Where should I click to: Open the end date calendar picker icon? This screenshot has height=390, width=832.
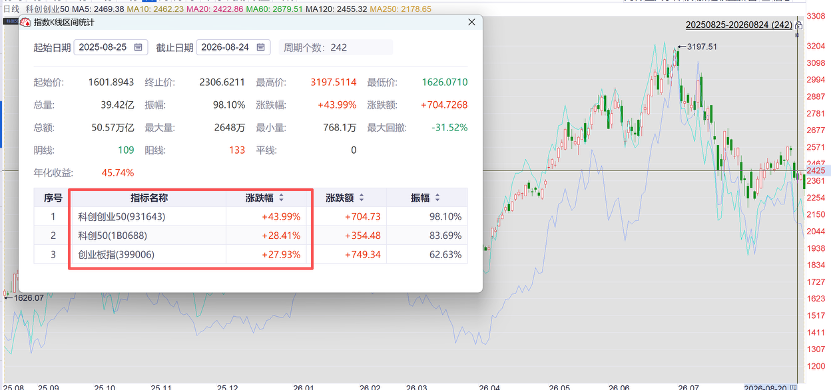pyautogui.click(x=261, y=47)
